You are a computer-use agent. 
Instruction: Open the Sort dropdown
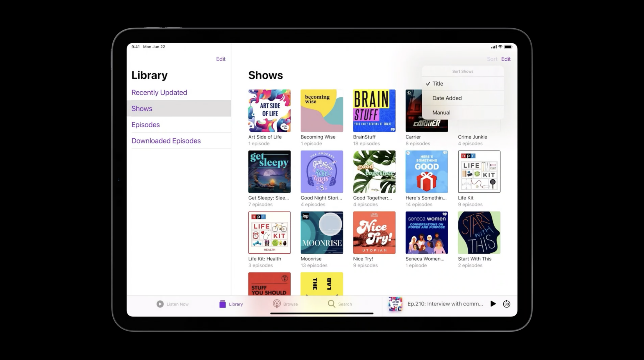pyautogui.click(x=492, y=59)
